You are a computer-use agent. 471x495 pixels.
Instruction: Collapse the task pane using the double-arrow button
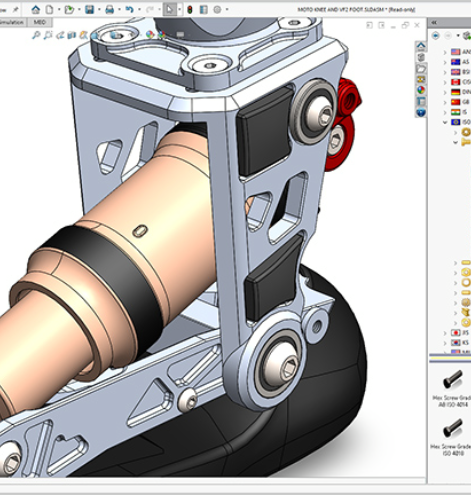[x=434, y=22]
